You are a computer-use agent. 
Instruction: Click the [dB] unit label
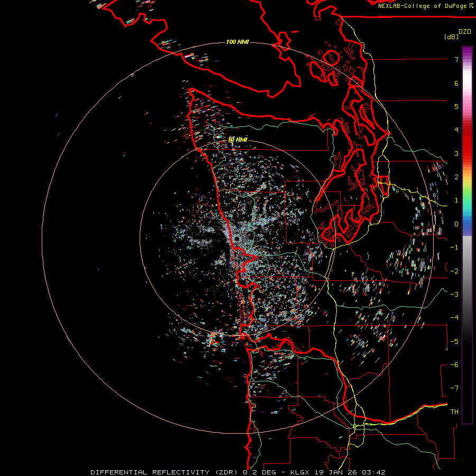click(452, 36)
